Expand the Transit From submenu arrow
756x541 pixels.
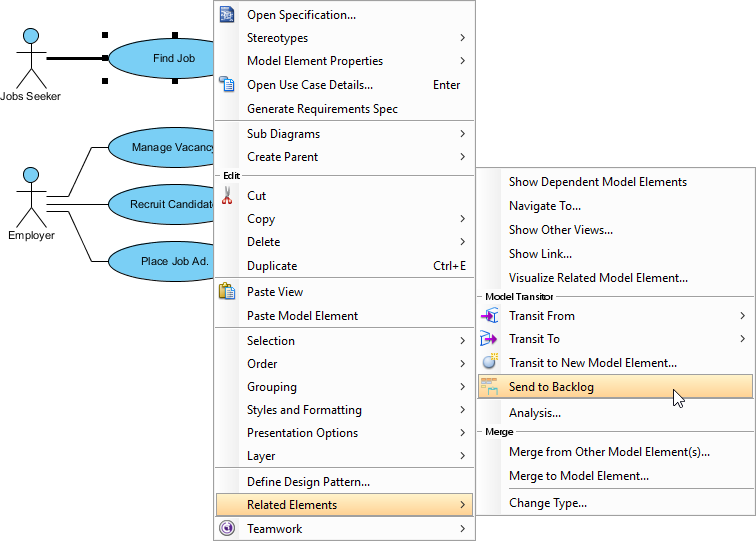(742, 315)
